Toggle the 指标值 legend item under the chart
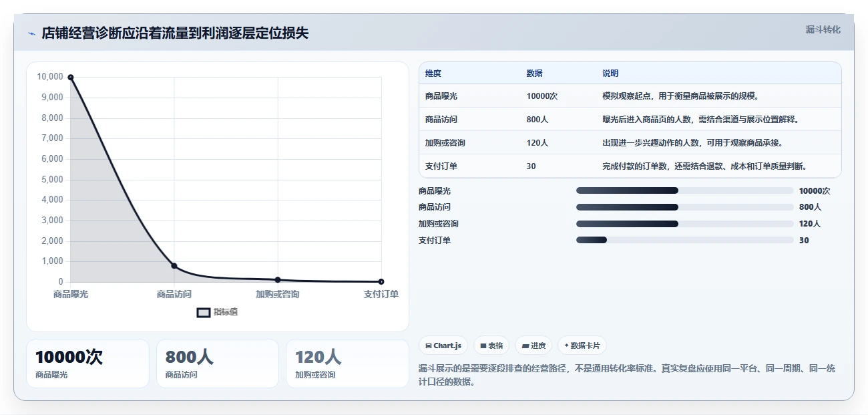 [x=218, y=312]
